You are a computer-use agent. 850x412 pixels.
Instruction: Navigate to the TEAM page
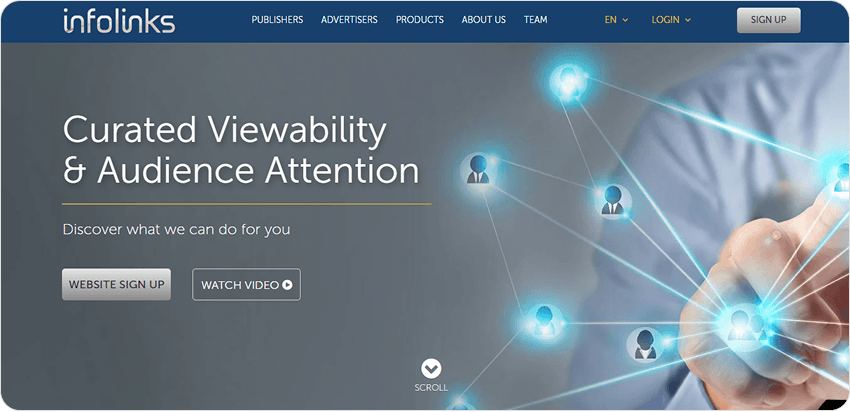pos(535,20)
